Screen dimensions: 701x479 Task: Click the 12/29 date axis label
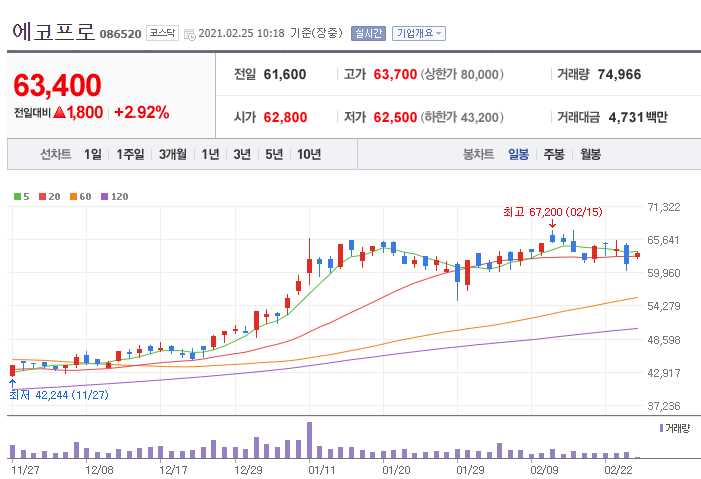coord(248,470)
